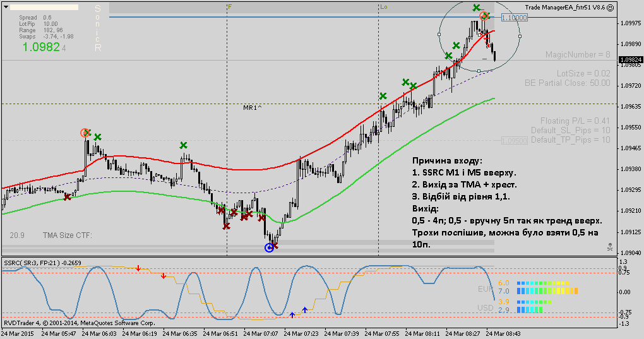Viewport: 644px width, 339px height.
Task: Click the skull icon at chart's right edge
Action: [610, 247]
